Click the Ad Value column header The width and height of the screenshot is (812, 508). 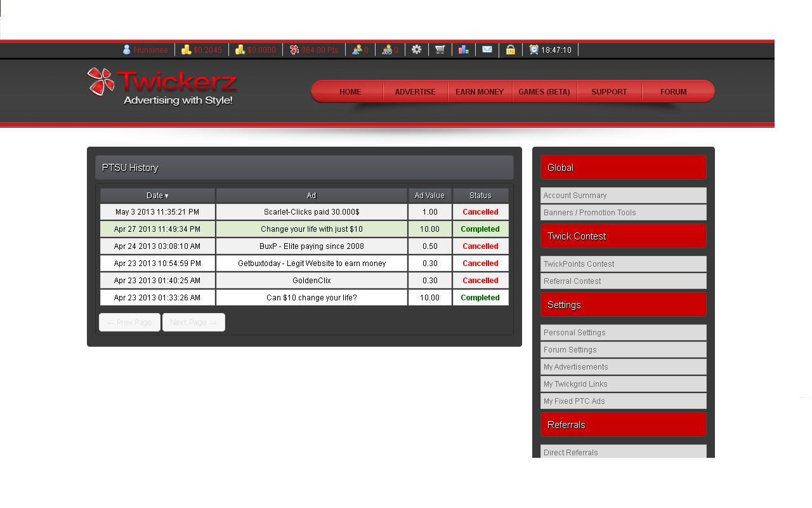(x=429, y=196)
